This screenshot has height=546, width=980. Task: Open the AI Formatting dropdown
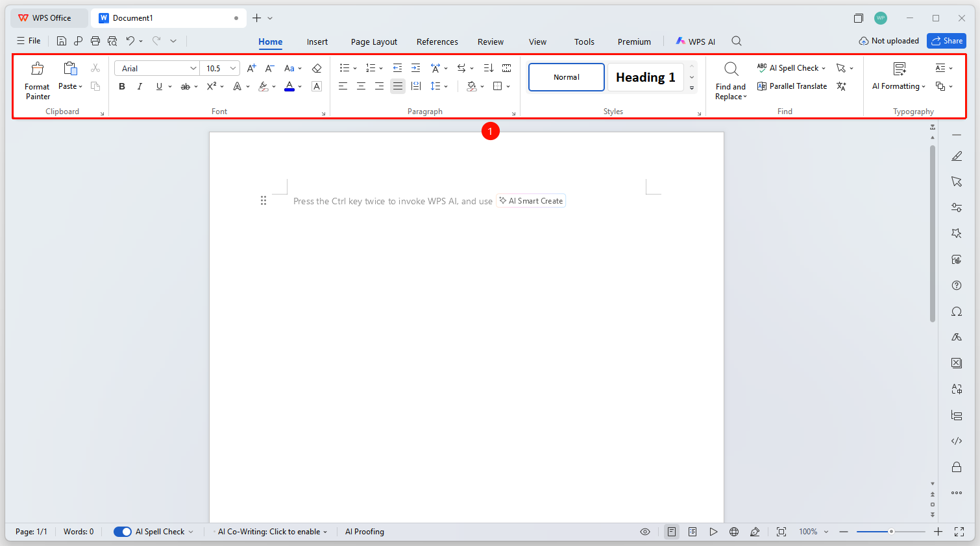click(899, 86)
